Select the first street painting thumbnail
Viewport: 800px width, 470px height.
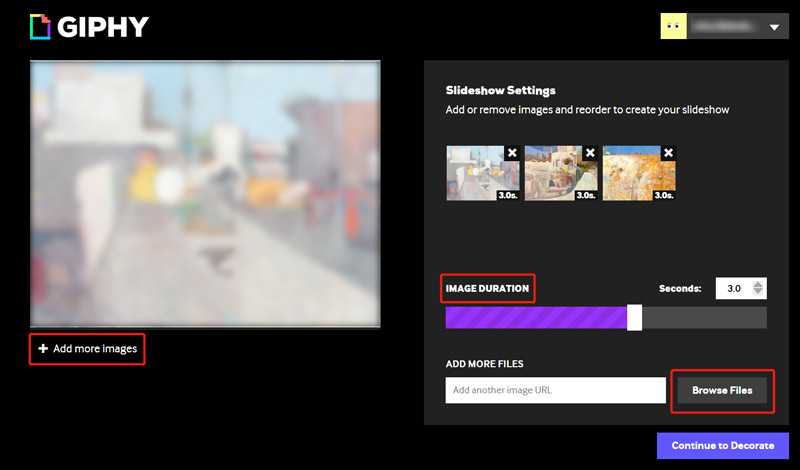(483, 173)
